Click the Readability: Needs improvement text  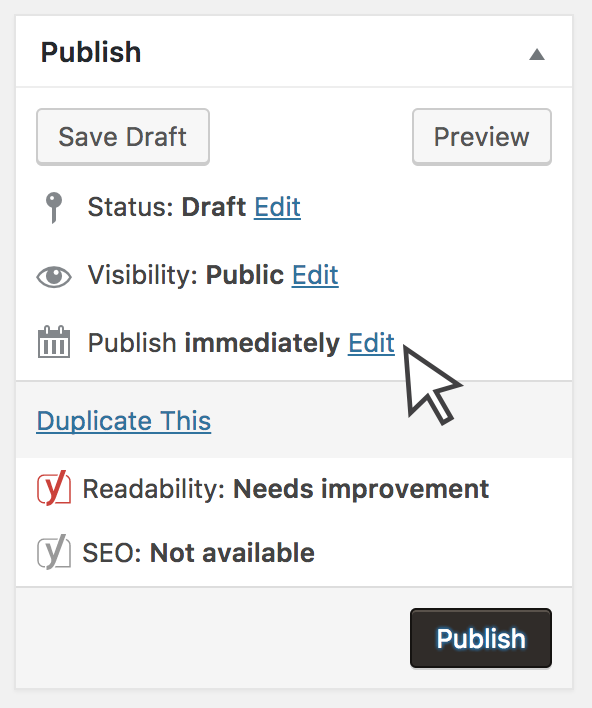[x=286, y=489]
